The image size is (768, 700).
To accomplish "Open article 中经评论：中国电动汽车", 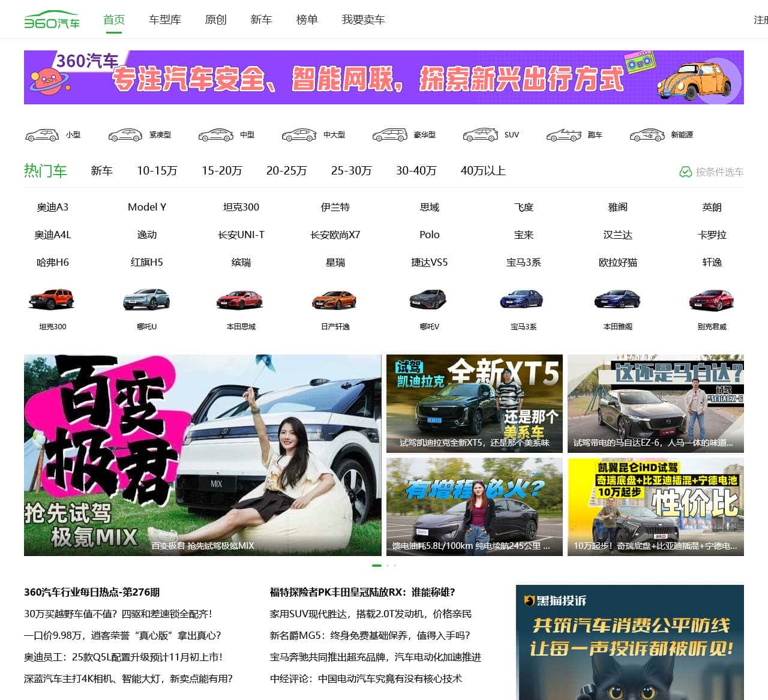I will point(366,678).
